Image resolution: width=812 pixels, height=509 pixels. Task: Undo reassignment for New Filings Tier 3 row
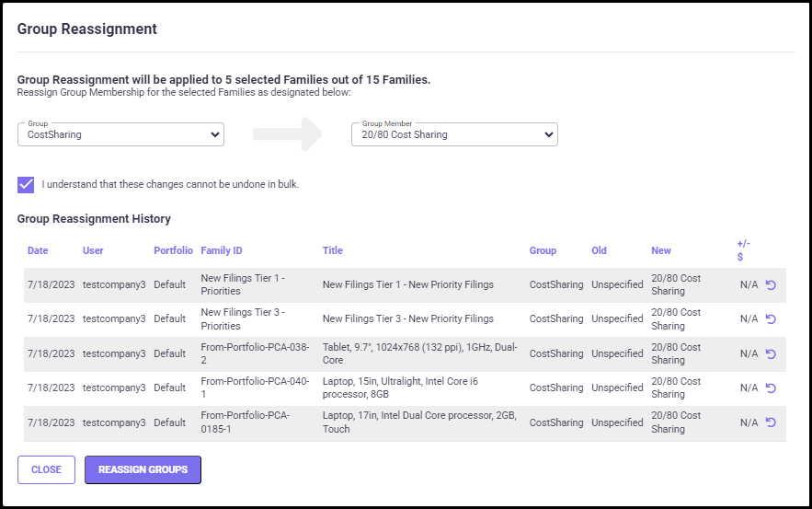[771, 319]
